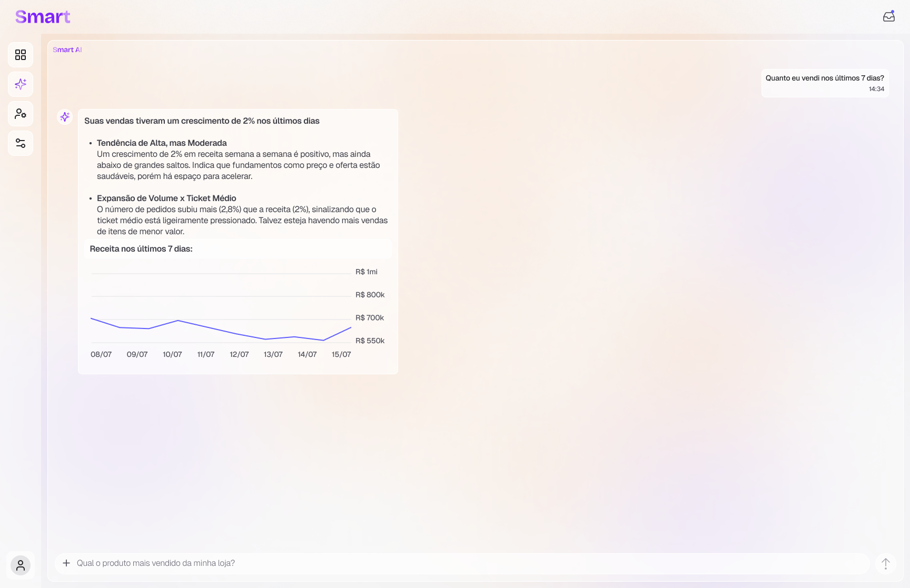Select the Smart AI sparkle icon in the sidebar
910x588 pixels.
coord(21,84)
